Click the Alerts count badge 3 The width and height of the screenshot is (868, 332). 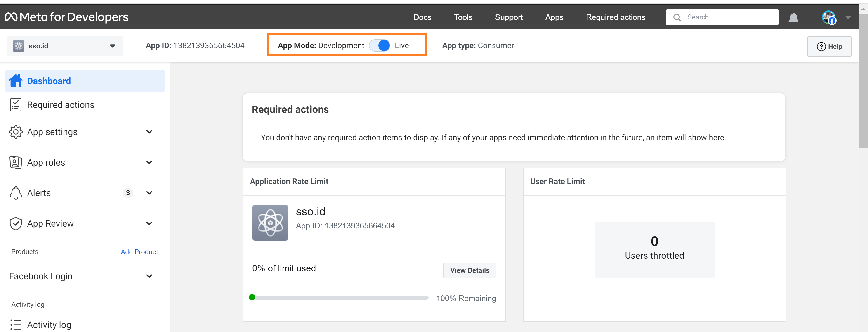click(x=128, y=193)
